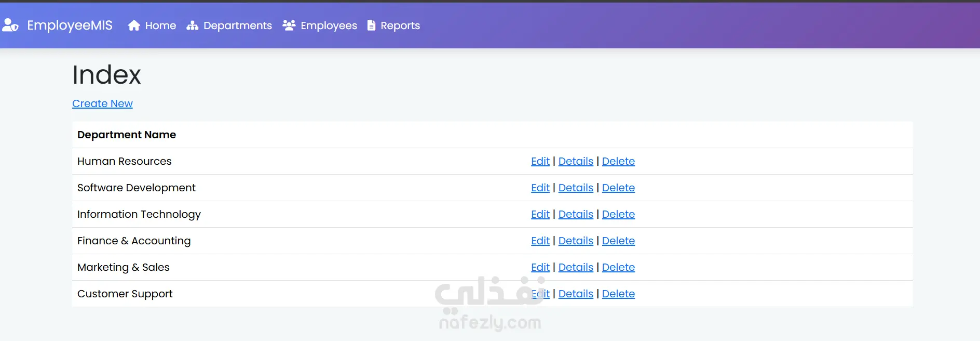Click the Create New link
This screenshot has height=341, width=980.
click(102, 103)
